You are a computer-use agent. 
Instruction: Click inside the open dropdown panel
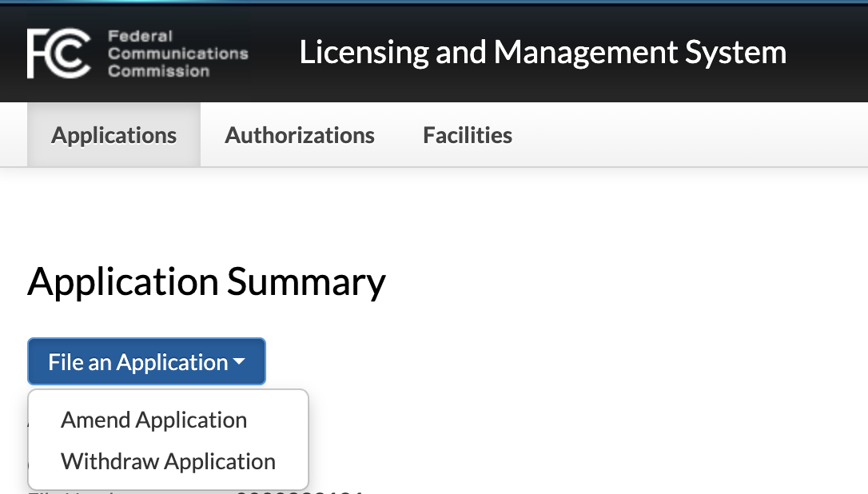click(x=167, y=440)
